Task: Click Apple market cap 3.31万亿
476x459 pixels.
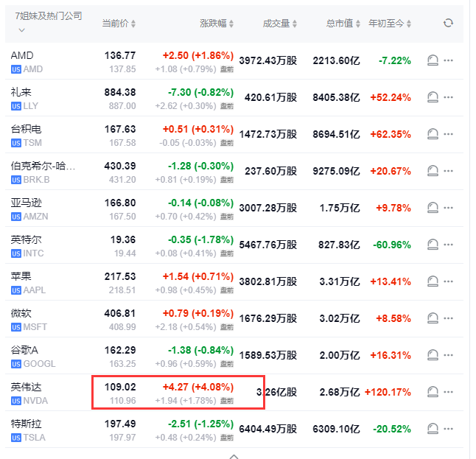Action: coord(340,281)
